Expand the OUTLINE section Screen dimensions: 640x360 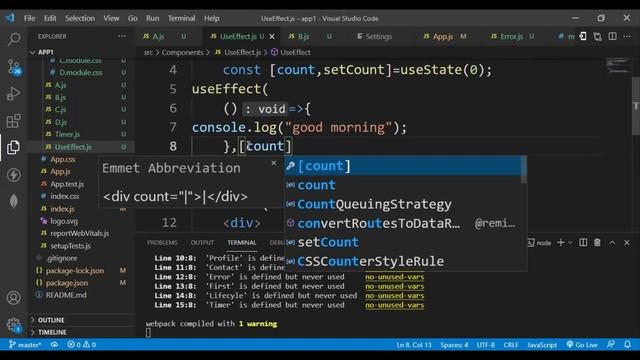51,320
